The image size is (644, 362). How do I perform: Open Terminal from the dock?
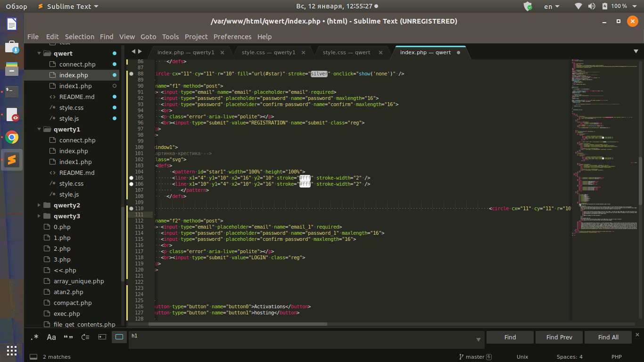pos(12,91)
